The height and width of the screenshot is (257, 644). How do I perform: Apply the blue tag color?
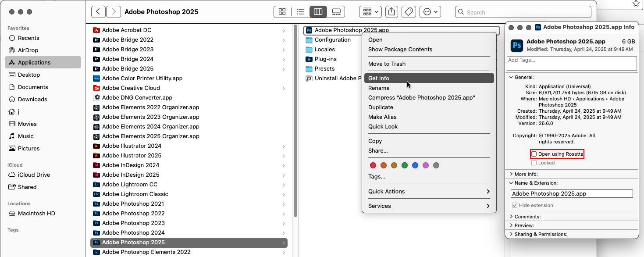415,165
